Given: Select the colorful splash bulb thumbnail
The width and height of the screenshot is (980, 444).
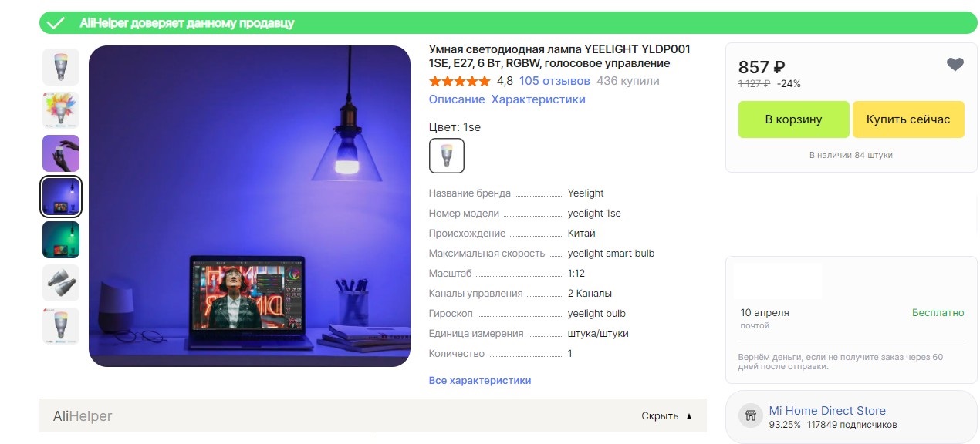Looking at the screenshot, I should (x=61, y=110).
